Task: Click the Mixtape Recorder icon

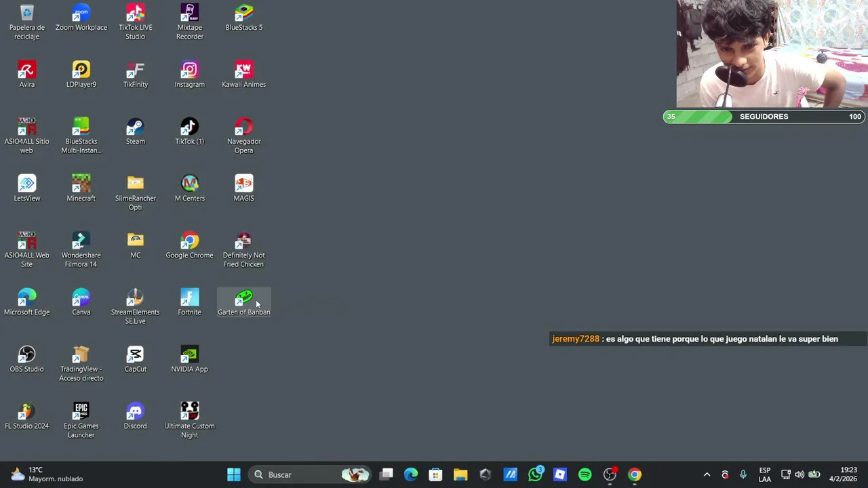Action: point(190,21)
